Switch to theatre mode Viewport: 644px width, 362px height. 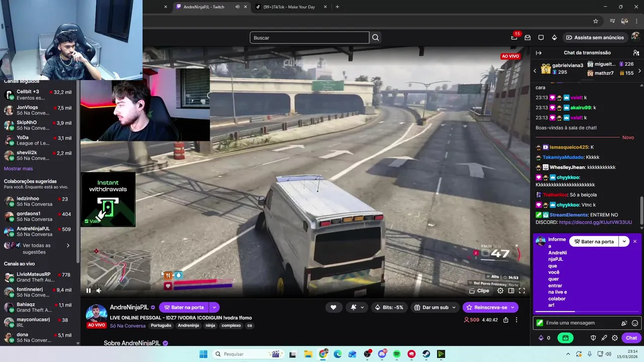coord(511,291)
